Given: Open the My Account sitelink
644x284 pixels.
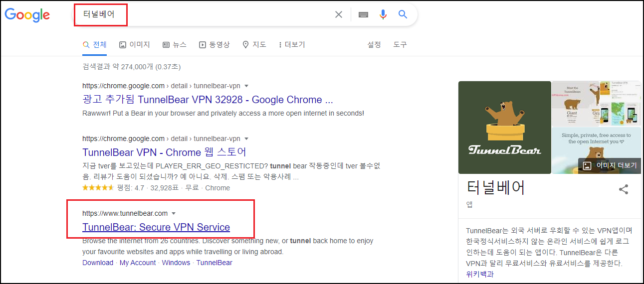Looking at the screenshot, I should (138, 263).
